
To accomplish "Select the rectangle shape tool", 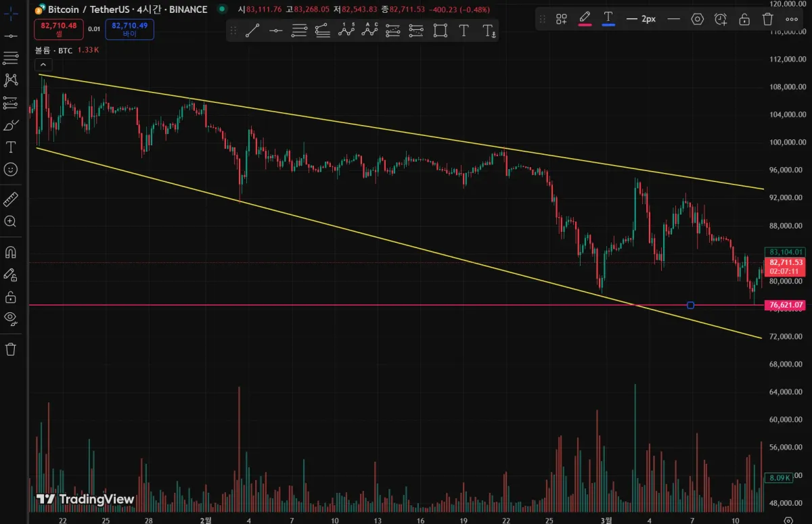I will (440, 30).
